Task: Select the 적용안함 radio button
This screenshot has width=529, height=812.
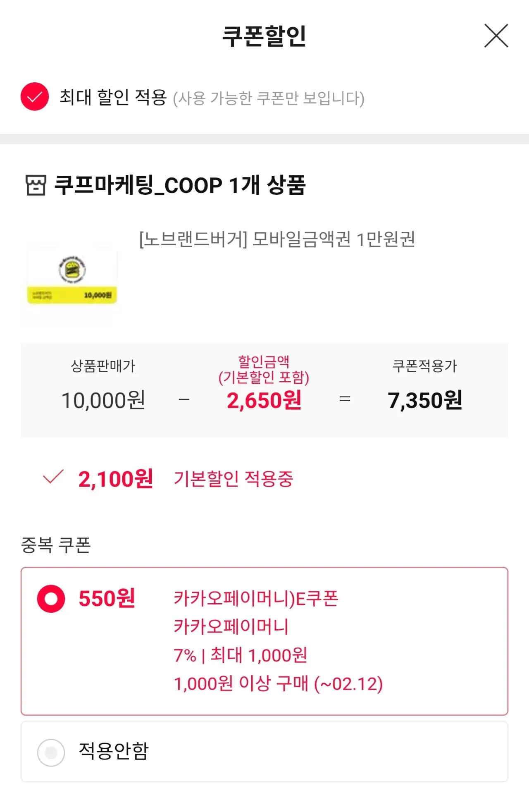Action: tap(51, 752)
